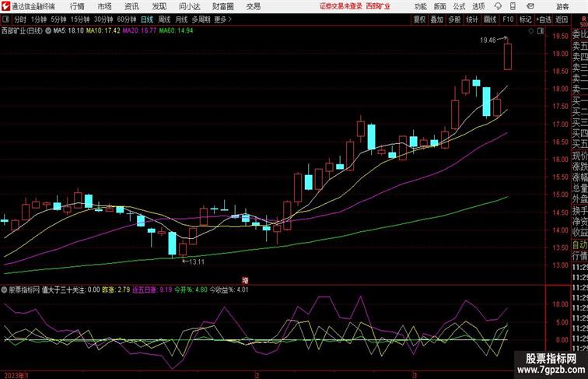Expand the 更多 periods chevron

click(x=230, y=19)
